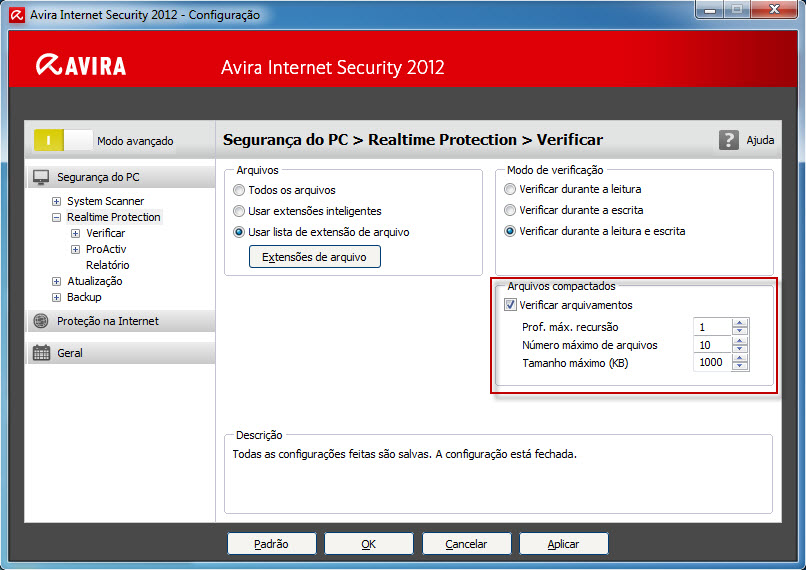
Task: Decrease Número máximo de arquivos value
Action: pos(740,348)
